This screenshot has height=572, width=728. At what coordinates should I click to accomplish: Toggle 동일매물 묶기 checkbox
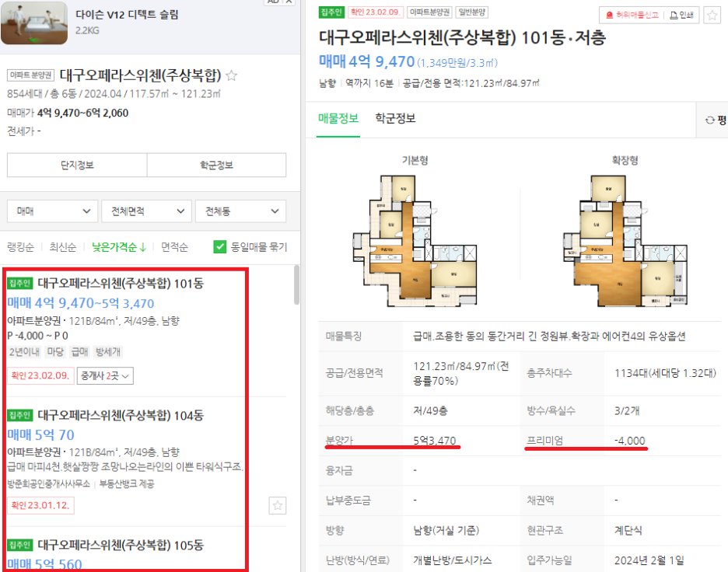[x=220, y=247]
